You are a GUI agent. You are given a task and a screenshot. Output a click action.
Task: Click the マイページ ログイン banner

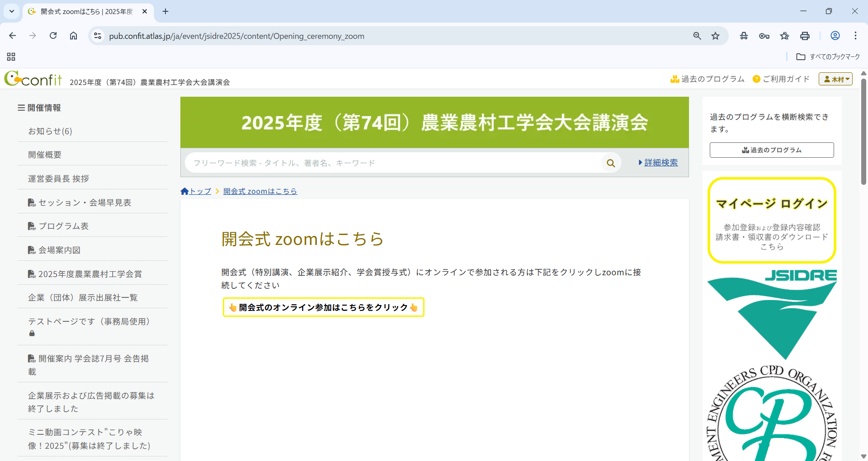tap(772, 220)
